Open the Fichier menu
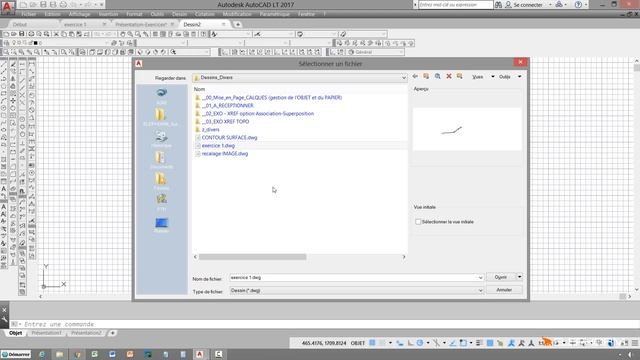This screenshot has width=640, height=360. pyautogui.click(x=29, y=14)
